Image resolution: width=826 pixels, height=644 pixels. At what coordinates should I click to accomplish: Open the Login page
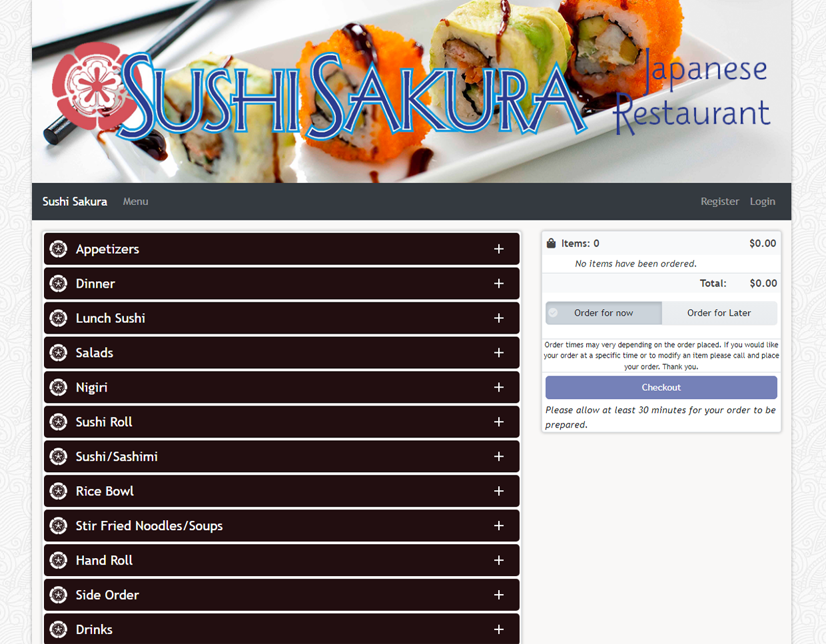click(762, 202)
